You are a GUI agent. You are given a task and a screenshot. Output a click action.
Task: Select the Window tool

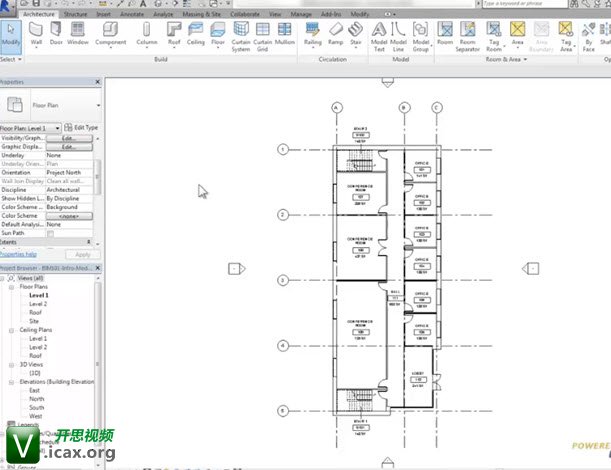(78, 34)
